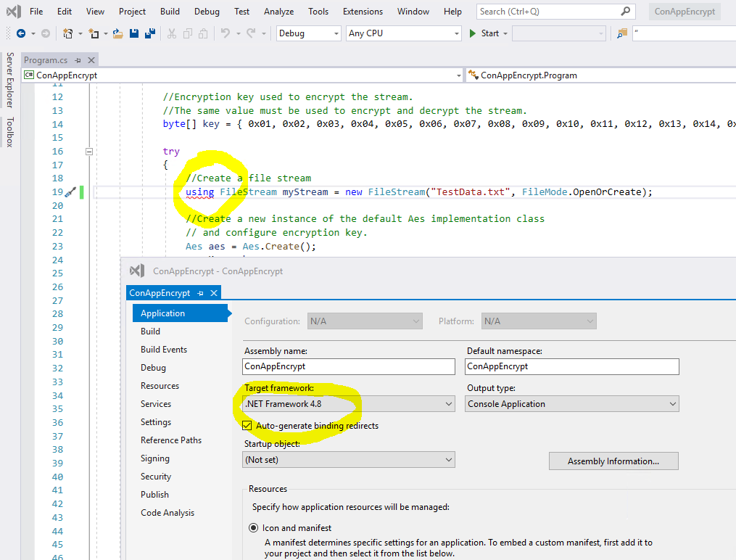Click the screwdriver quick actions icon on line 19
Screen dimensions: 736x560
(70, 192)
